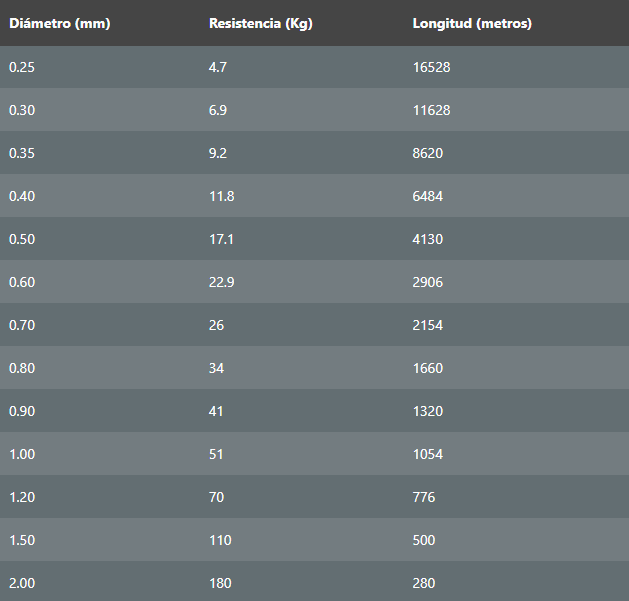This screenshot has height=601, width=629.
Task: Click the 2906 length value
Action: pos(428,282)
